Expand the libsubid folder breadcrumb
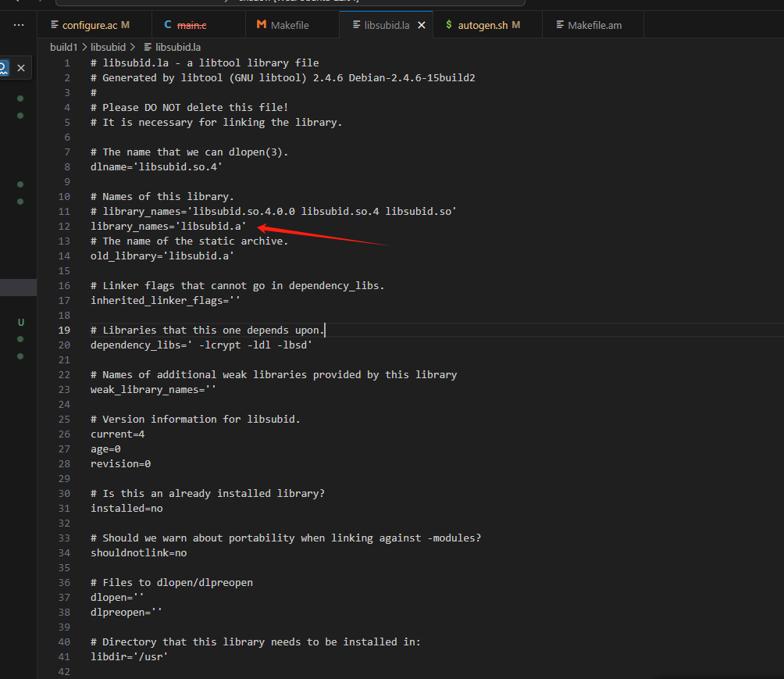 coord(108,47)
